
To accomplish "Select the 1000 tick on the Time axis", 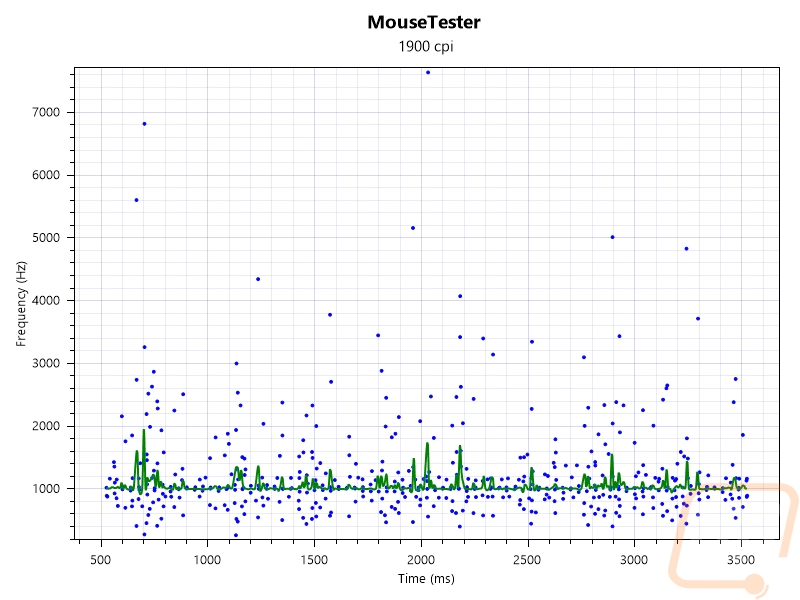I will [x=207, y=560].
